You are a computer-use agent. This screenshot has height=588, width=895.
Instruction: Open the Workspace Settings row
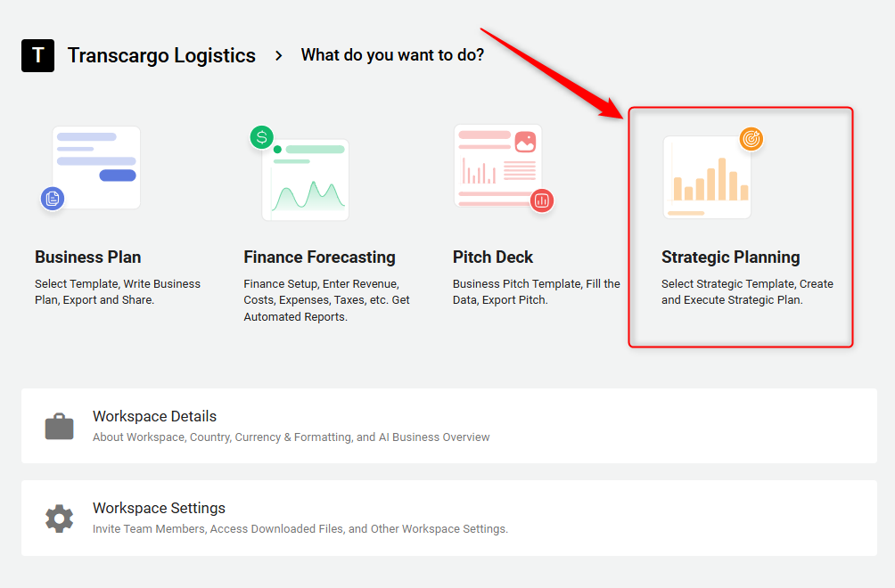pos(448,518)
